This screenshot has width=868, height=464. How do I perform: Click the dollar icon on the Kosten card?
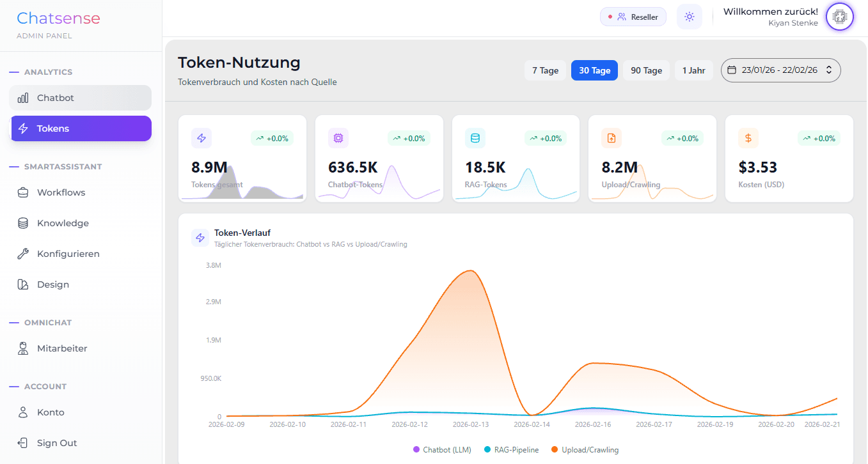(748, 137)
